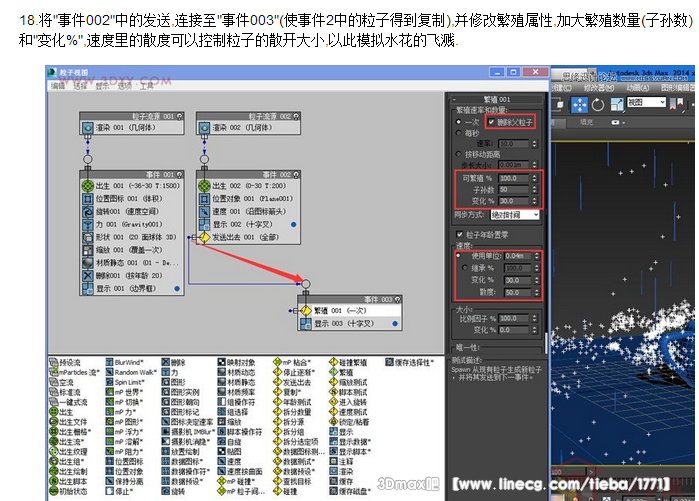Screen dimensions: 699x501
Task: Select the 速度 001 operator in 事件 002
Action: (x=249, y=211)
